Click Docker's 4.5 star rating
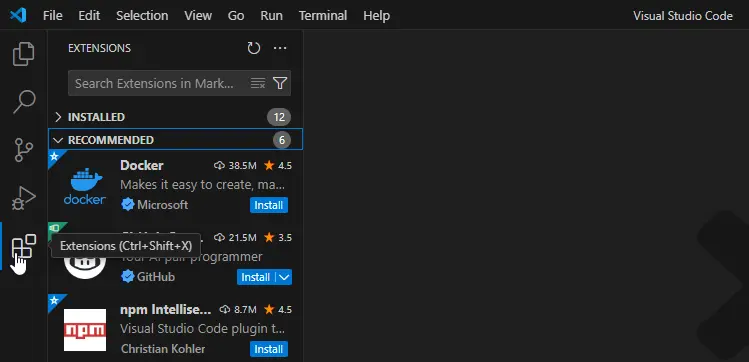This screenshot has height=362, width=749. pyautogui.click(x=278, y=166)
